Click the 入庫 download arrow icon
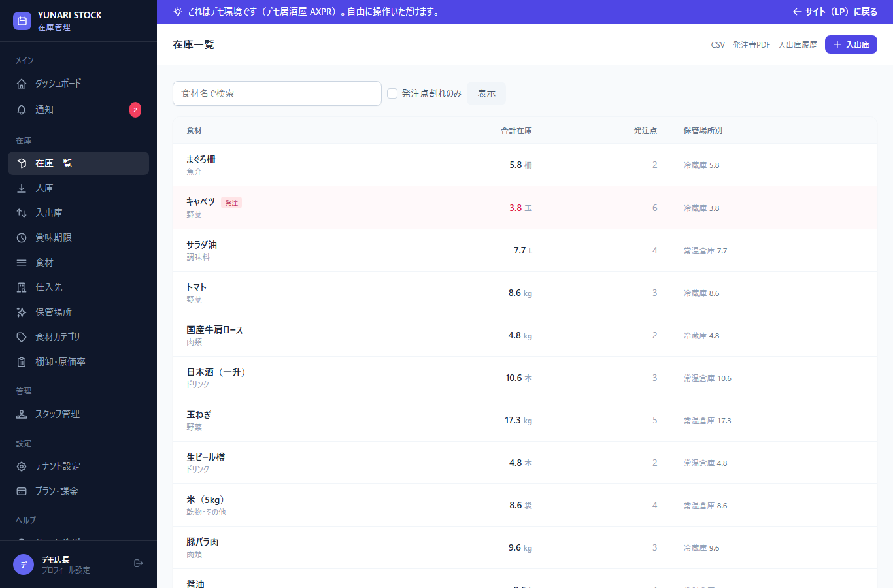Screen dimensions: 893x588 click(22, 188)
